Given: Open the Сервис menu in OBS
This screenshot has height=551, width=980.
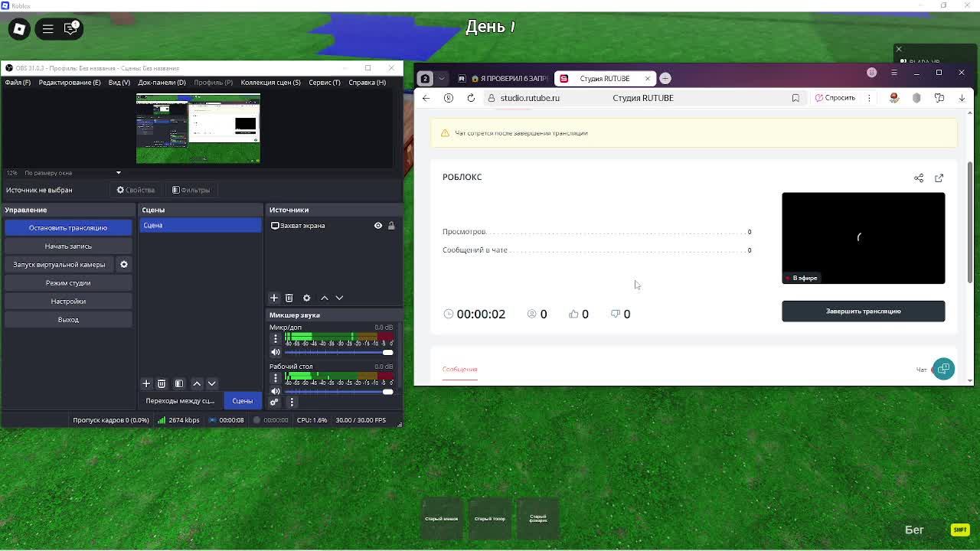Looking at the screenshot, I should [325, 83].
